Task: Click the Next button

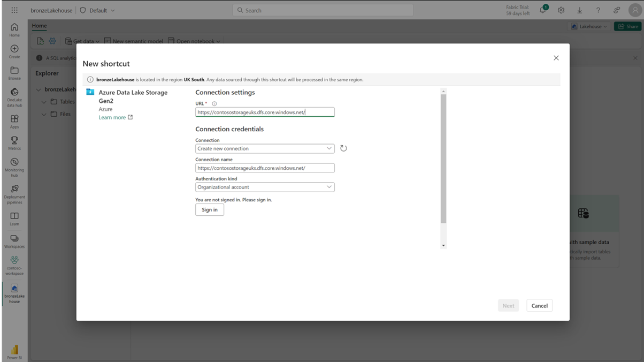Action: (508, 306)
